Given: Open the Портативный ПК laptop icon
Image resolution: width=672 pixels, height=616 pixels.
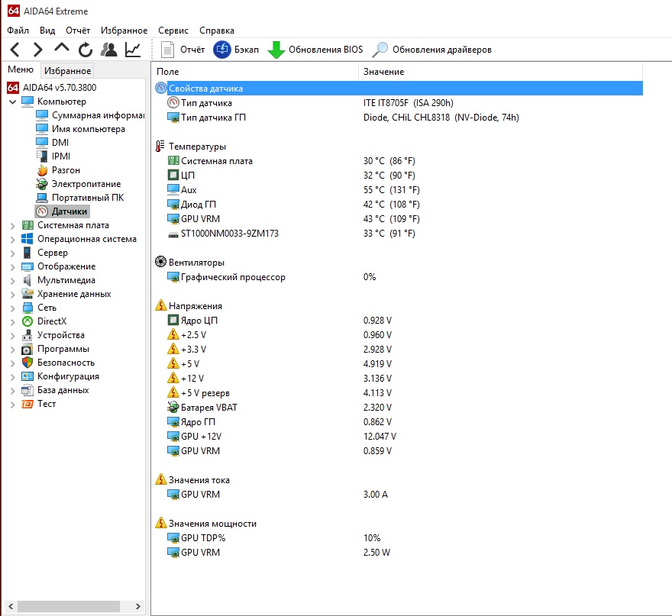Looking at the screenshot, I should click(x=42, y=198).
